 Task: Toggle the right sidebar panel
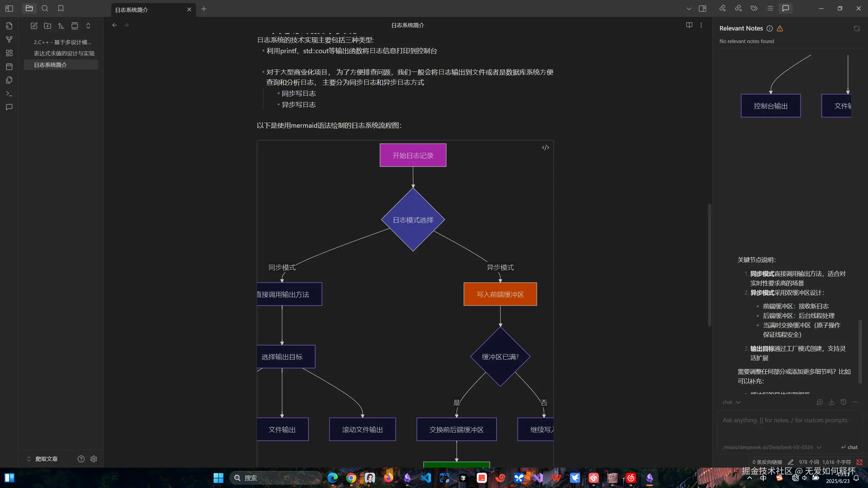(703, 8)
